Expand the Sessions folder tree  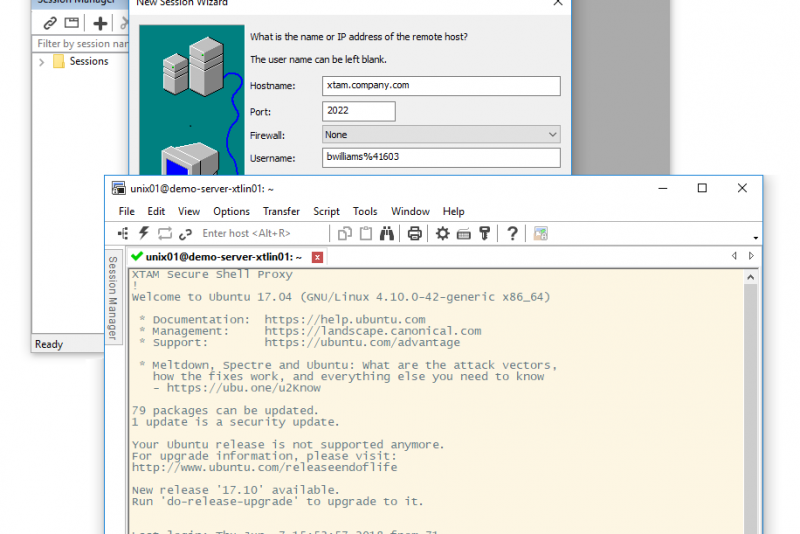coord(42,62)
